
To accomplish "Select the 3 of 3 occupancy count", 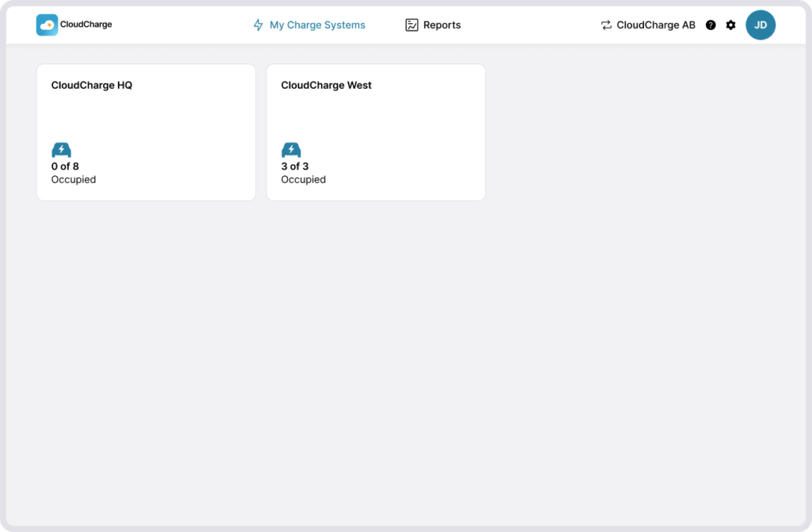I will tap(295, 166).
